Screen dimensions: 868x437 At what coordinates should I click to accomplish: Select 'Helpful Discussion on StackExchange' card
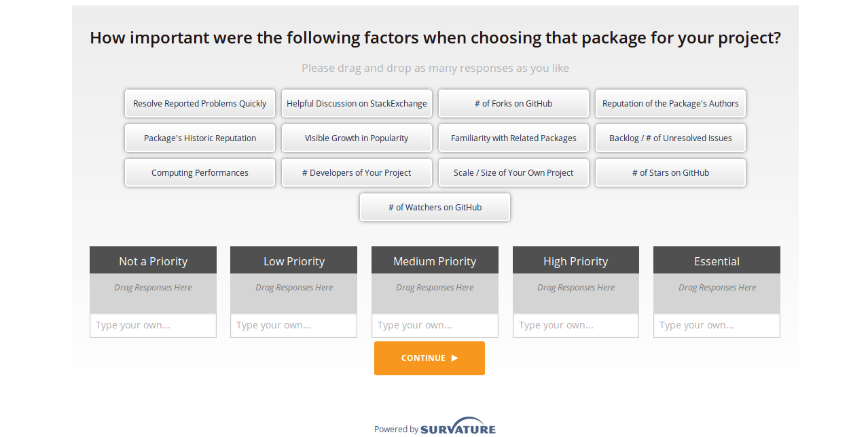tap(357, 104)
